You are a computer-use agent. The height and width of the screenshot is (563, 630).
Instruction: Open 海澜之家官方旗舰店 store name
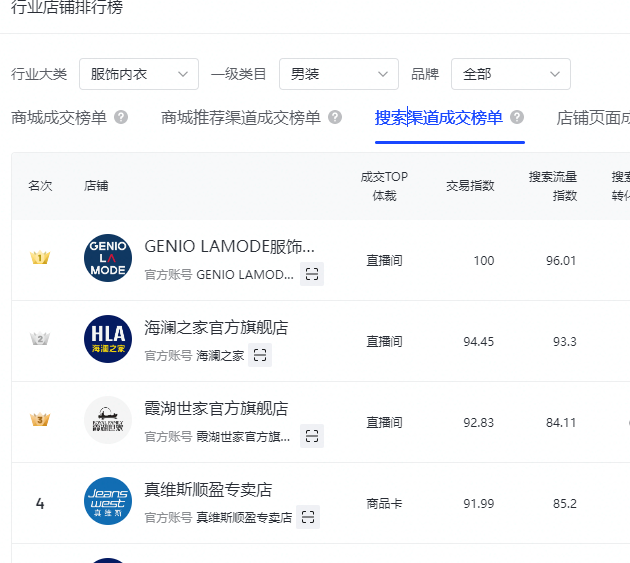pyautogui.click(x=216, y=328)
